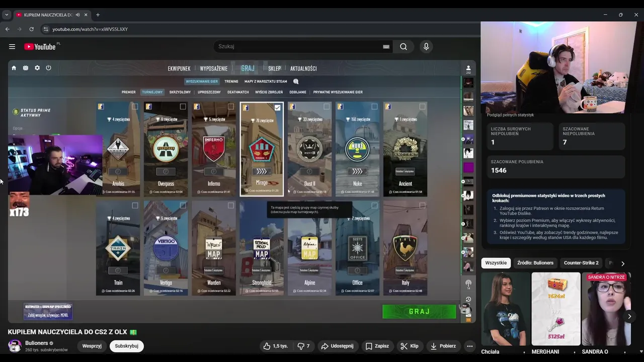Open the SKLEP menu tab
Image resolution: width=644 pixels, height=362 pixels.
pyautogui.click(x=274, y=68)
